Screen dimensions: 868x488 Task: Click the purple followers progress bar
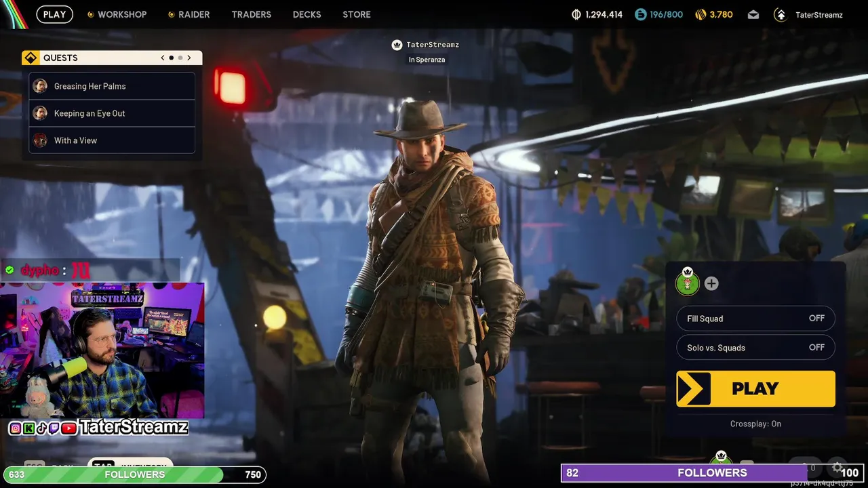713,472
